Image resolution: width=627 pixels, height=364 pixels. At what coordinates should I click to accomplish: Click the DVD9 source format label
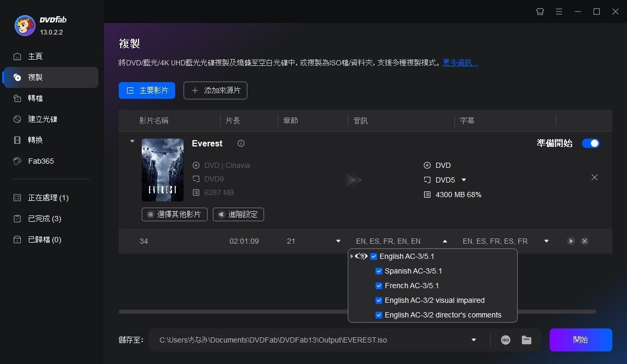[214, 179]
